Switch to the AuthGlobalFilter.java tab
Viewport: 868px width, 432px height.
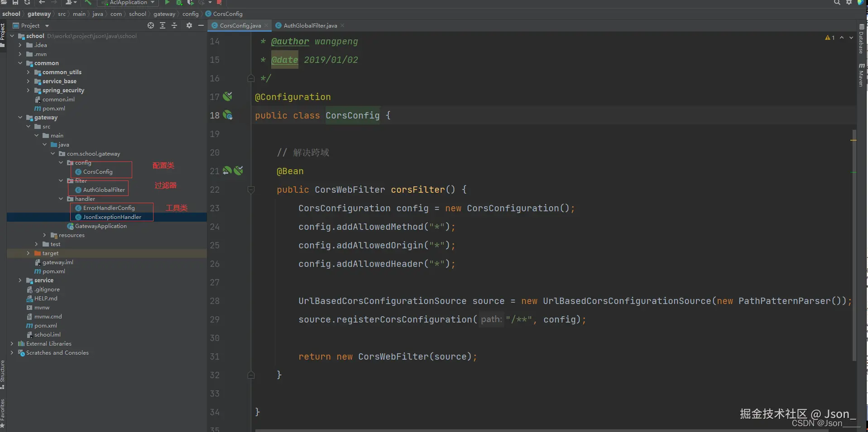[310, 26]
